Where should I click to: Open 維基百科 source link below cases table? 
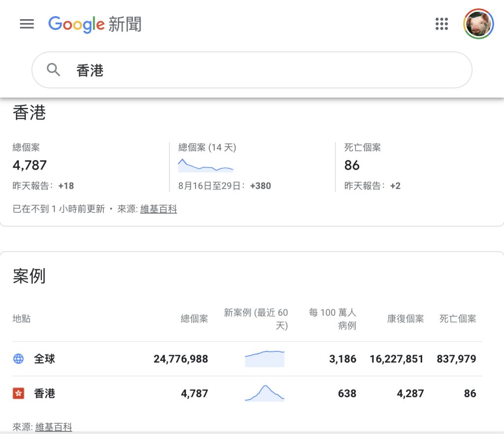point(54,427)
